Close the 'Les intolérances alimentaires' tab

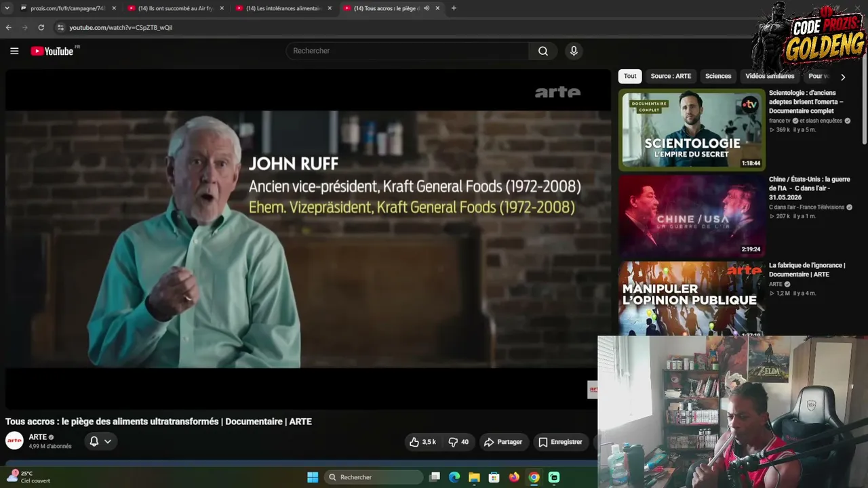tap(330, 8)
